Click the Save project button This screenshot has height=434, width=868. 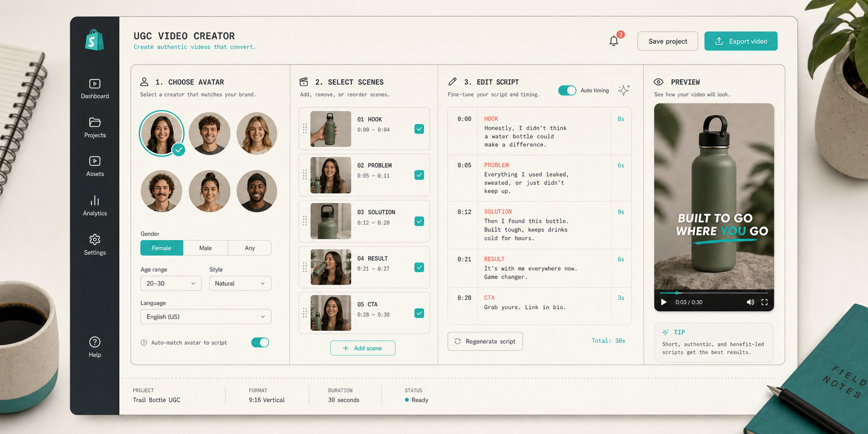tap(667, 41)
